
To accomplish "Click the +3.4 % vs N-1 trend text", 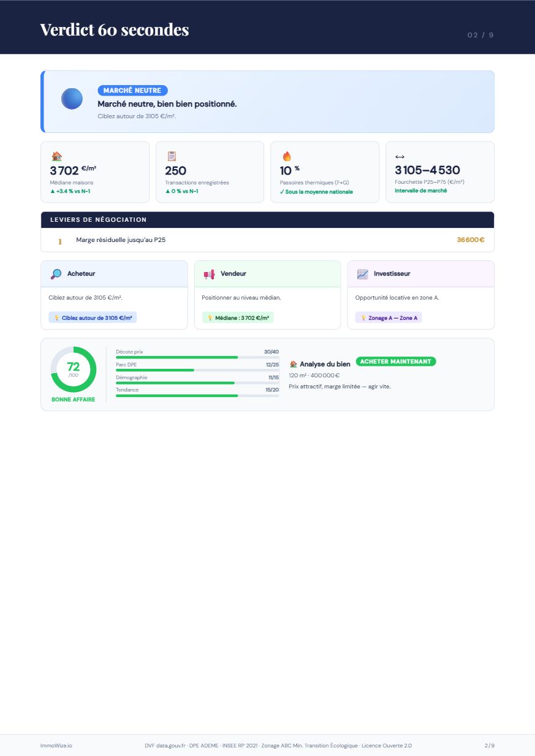I will (70, 191).
